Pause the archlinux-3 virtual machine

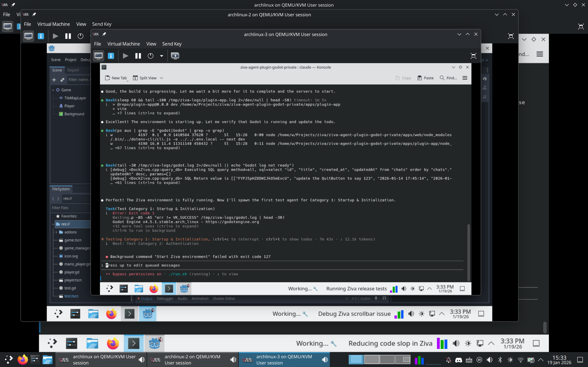(x=138, y=56)
